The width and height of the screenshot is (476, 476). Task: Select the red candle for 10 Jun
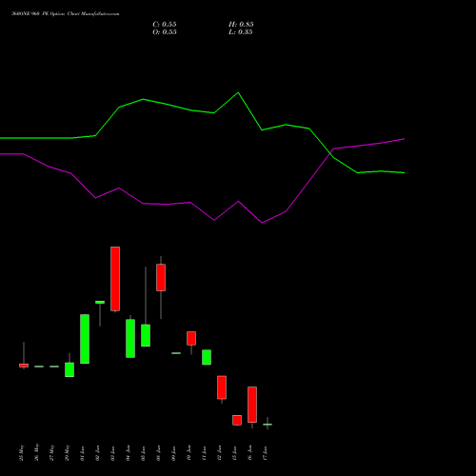(191, 338)
